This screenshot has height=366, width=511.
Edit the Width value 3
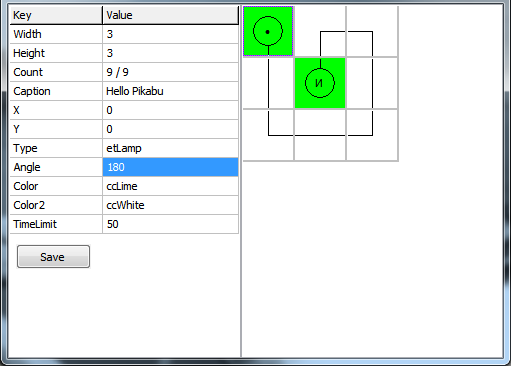coord(171,34)
